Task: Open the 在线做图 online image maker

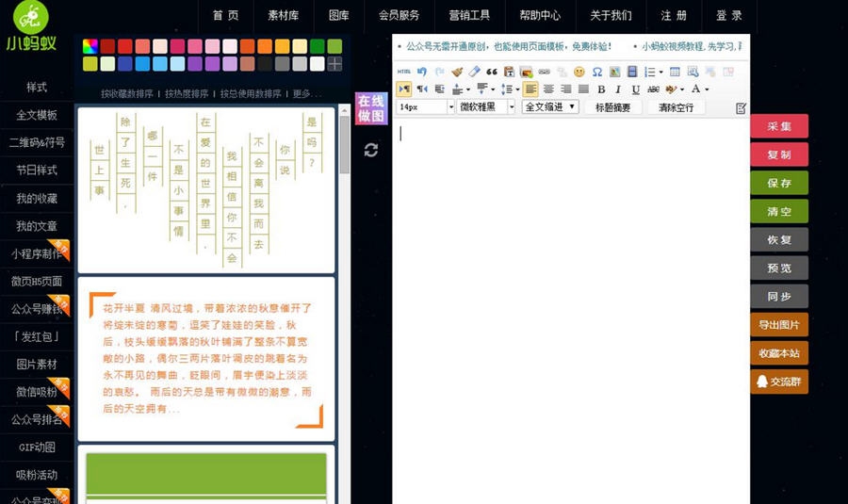Action: point(371,108)
